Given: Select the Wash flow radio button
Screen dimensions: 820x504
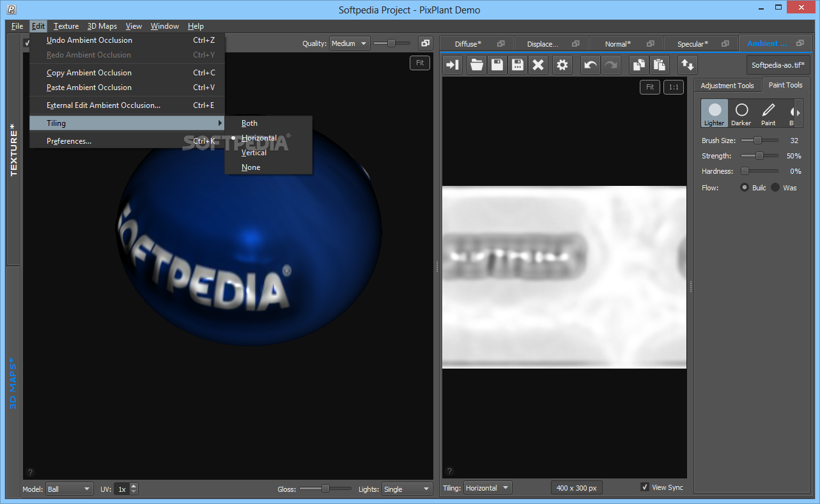Looking at the screenshot, I should click(775, 188).
